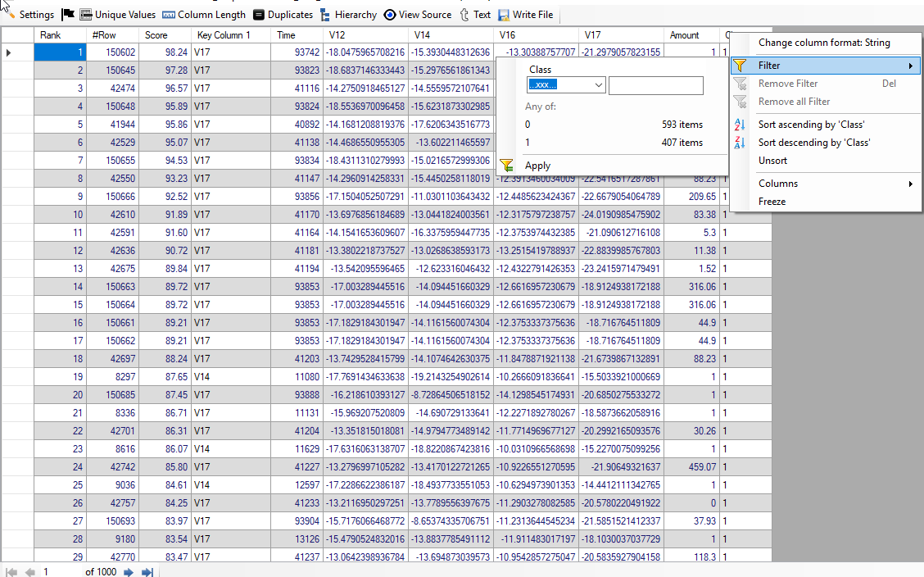Show Unique Values for the column
The height and width of the screenshot is (577, 924).
click(x=116, y=15)
